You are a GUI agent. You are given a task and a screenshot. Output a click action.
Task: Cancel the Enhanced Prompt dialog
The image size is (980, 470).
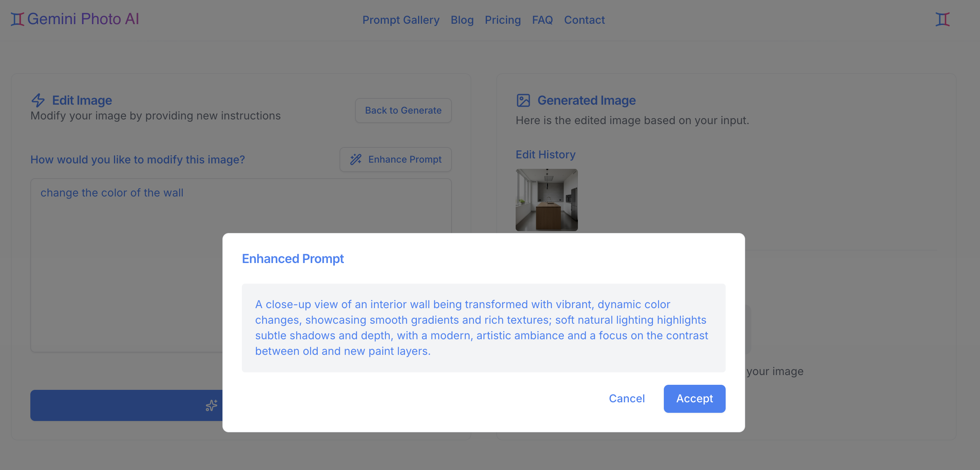click(x=626, y=398)
